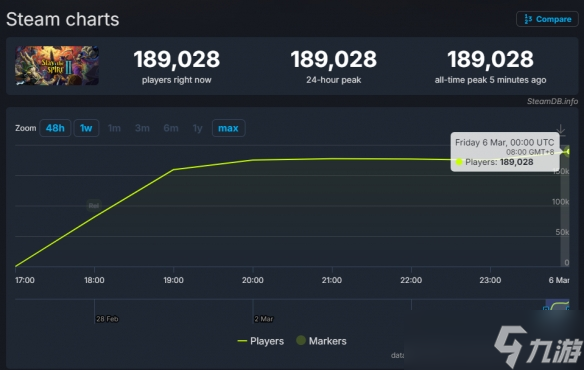Click the SteamDB.info credit text
584x370 pixels.
(552, 101)
